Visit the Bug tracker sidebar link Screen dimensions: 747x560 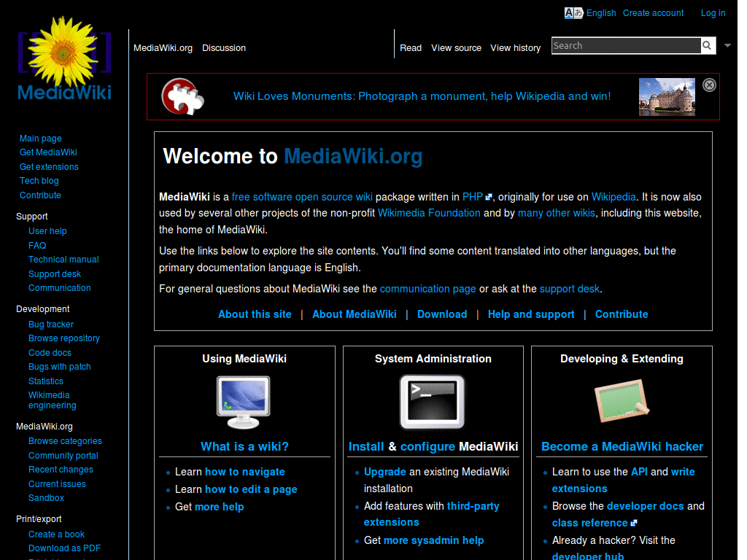click(50, 324)
